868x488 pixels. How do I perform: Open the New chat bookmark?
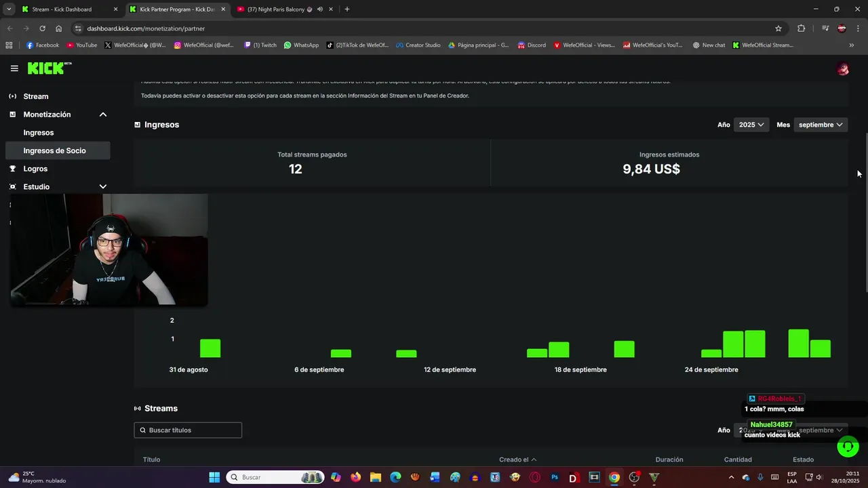[709, 45]
